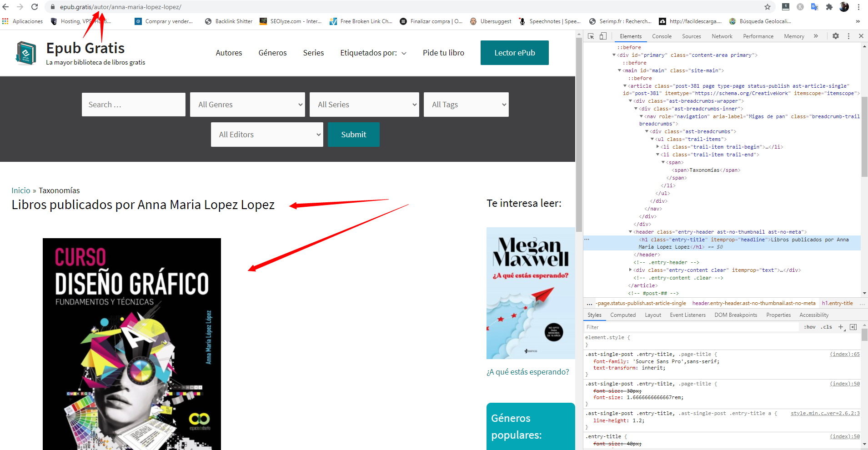Follow the Inicio breadcrumb link
Screen dimensions: 868x450
21,190
